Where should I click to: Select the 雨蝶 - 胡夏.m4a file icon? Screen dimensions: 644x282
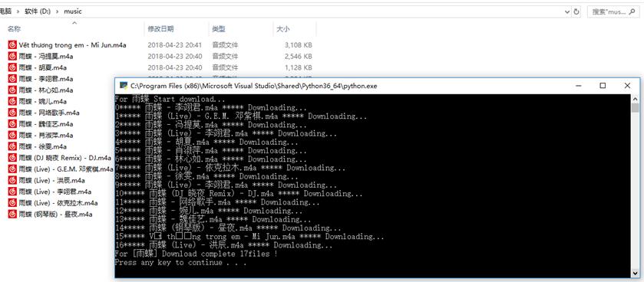point(13,67)
